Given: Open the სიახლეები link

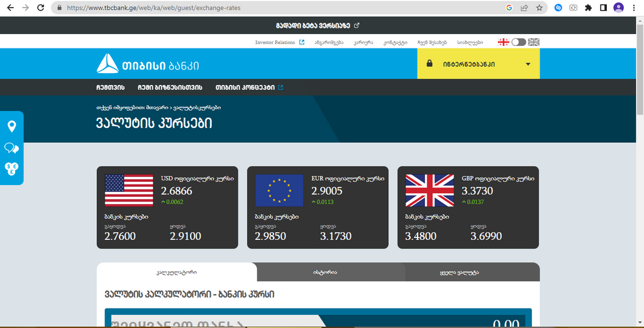Looking at the screenshot, I should point(470,42).
